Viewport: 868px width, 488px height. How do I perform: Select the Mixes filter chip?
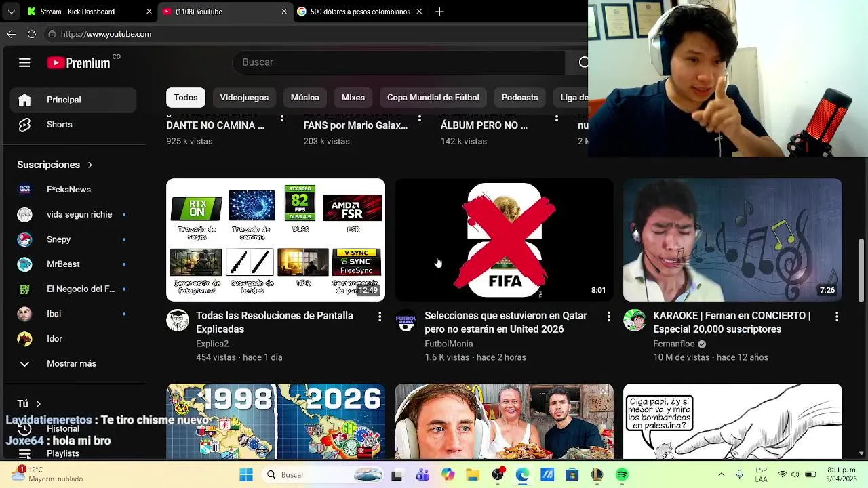(353, 98)
